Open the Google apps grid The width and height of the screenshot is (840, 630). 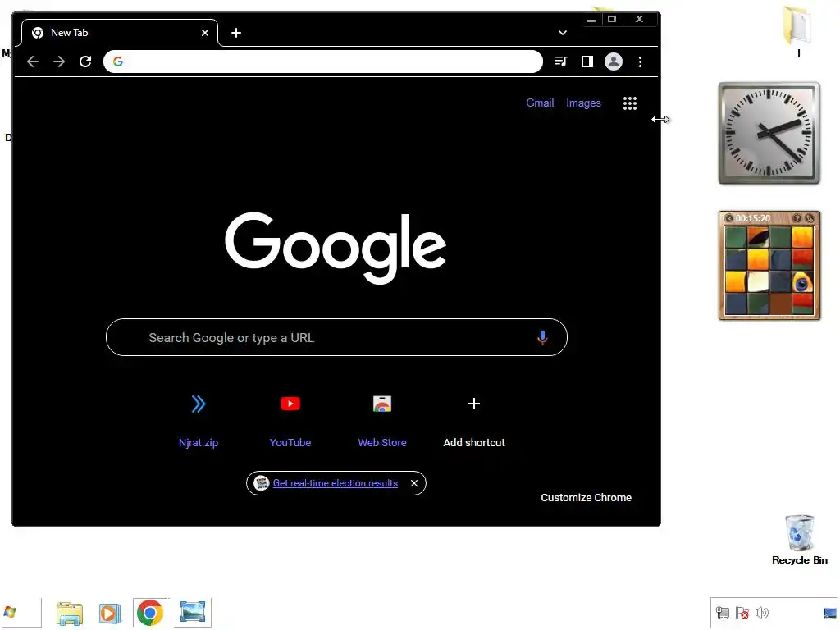coord(630,103)
